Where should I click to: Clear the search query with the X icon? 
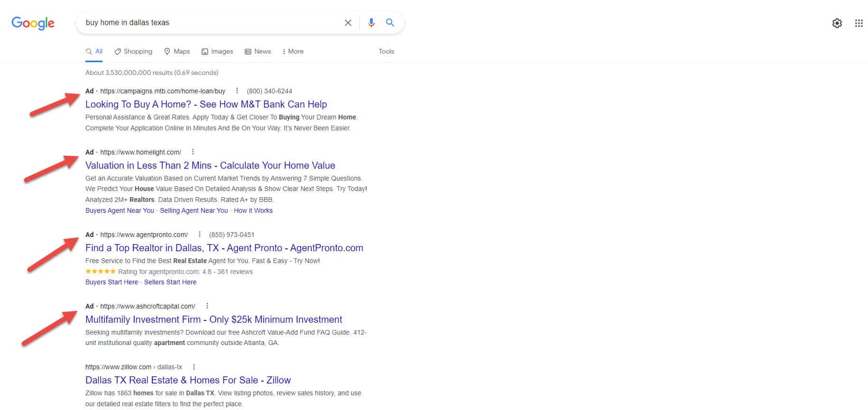[348, 23]
